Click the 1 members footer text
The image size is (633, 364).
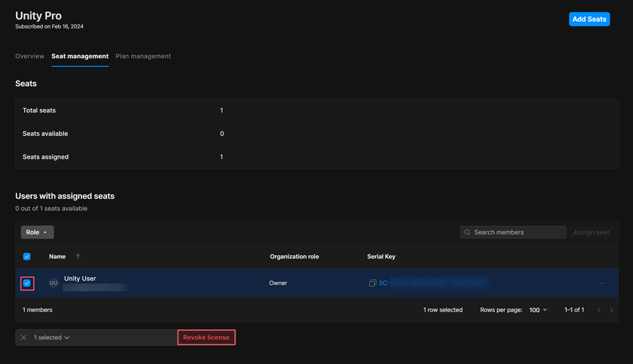(x=37, y=310)
